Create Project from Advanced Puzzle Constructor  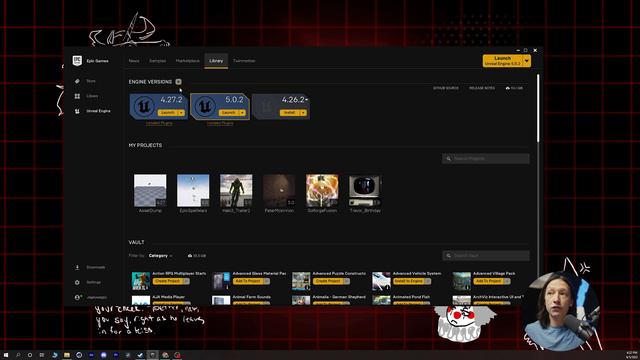tap(328, 281)
